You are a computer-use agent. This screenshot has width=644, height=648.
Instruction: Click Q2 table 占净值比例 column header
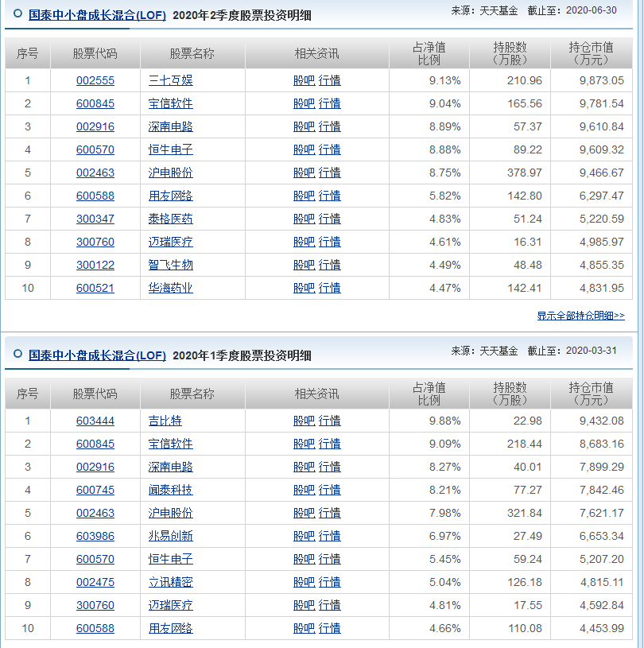point(429,53)
